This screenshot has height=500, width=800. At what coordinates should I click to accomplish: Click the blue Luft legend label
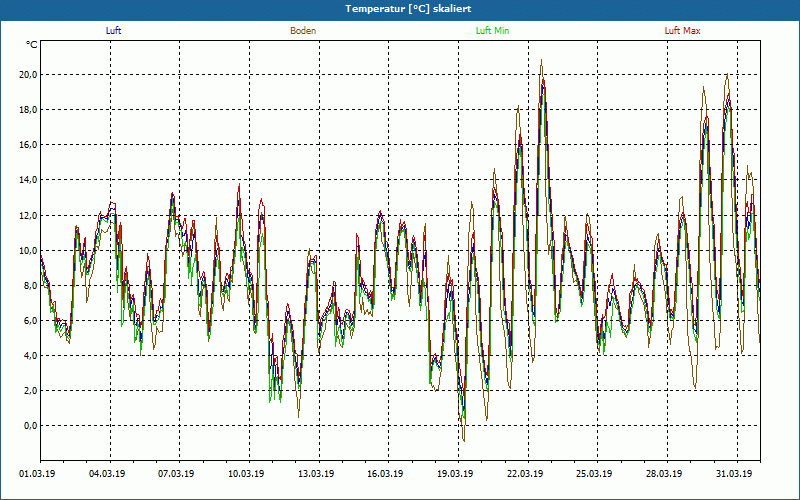click(x=113, y=31)
